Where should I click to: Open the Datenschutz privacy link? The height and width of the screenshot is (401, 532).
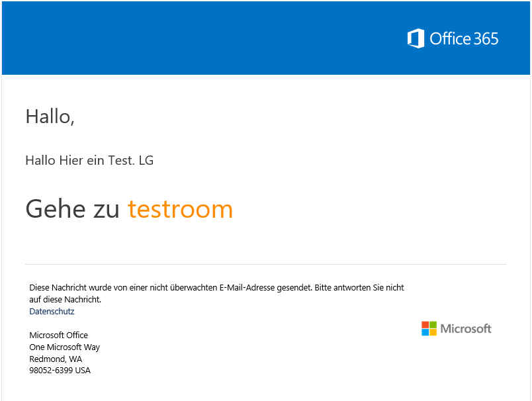point(52,311)
